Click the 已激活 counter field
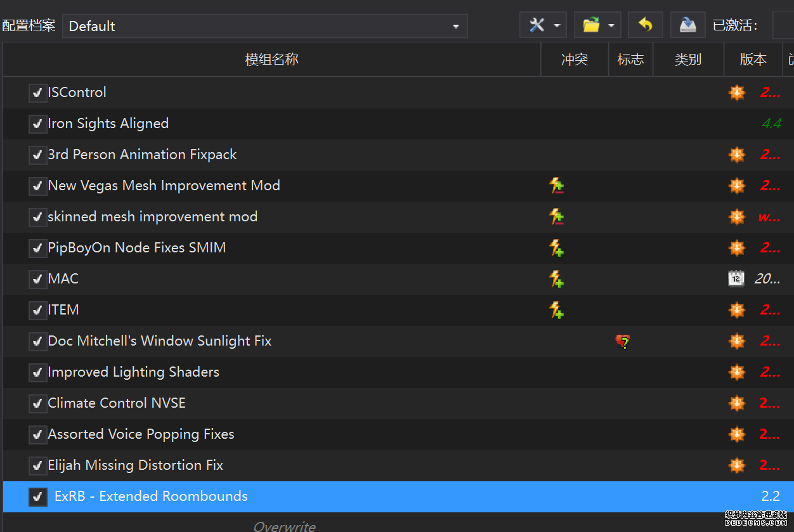The height and width of the screenshot is (532, 794). [783, 26]
